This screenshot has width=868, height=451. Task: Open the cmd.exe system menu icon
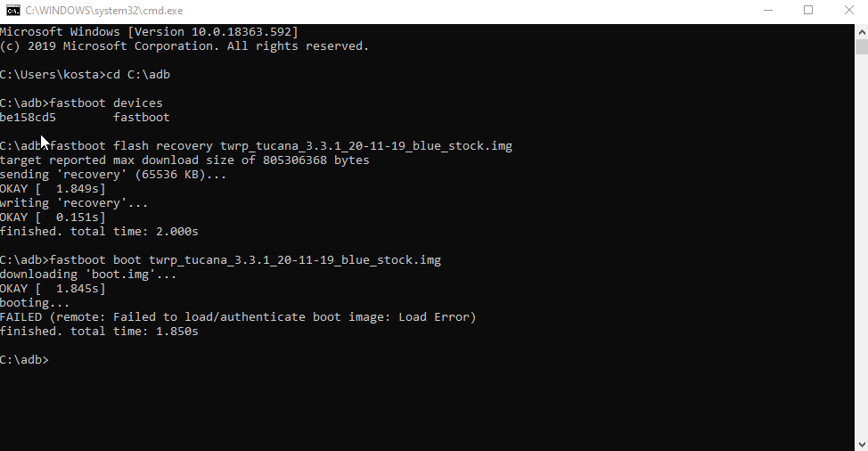coord(12,10)
